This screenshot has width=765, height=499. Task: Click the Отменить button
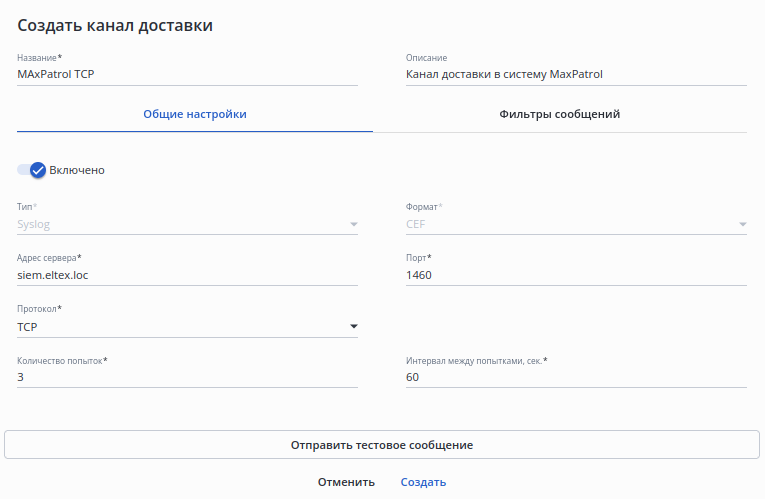click(x=346, y=482)
